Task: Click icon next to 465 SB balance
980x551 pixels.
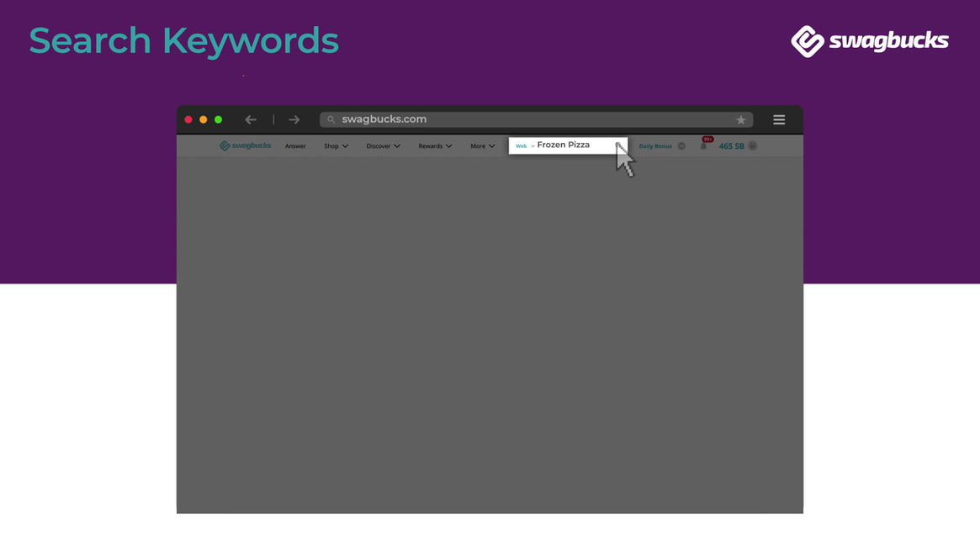Action: [x=753, y=146]
